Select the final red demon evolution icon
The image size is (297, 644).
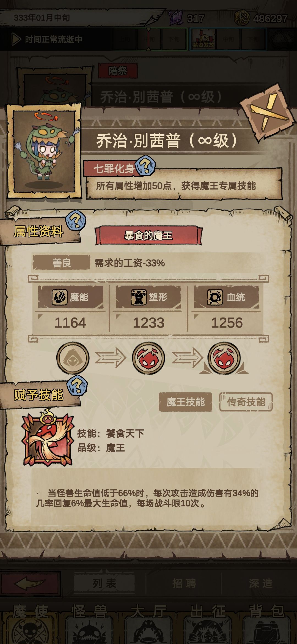[x=224, y=358]
